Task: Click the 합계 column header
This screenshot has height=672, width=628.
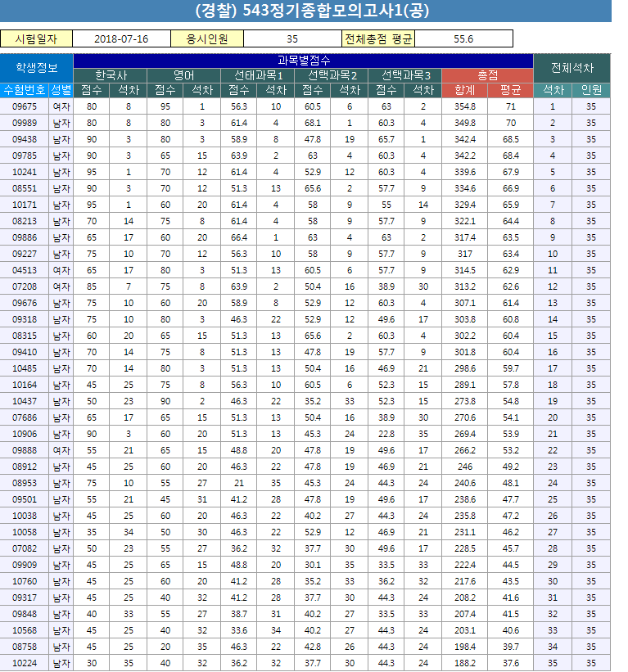Action: [x=465, y=90]
